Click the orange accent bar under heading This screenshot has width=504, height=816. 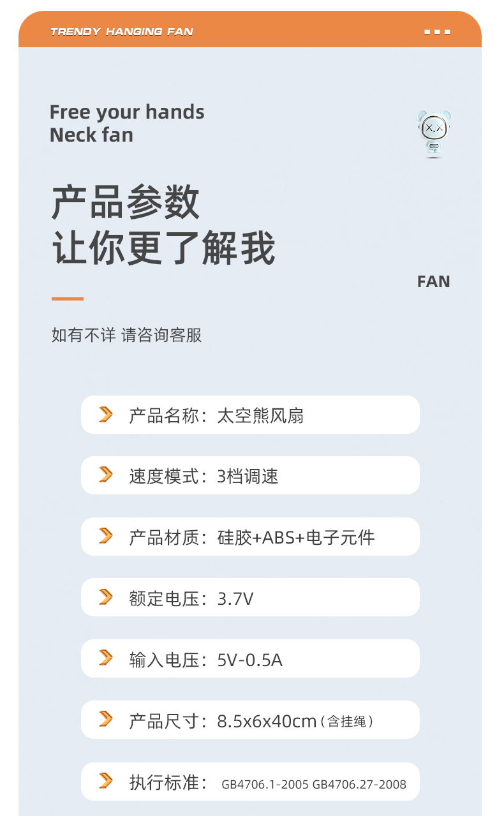tap(67, 299)
